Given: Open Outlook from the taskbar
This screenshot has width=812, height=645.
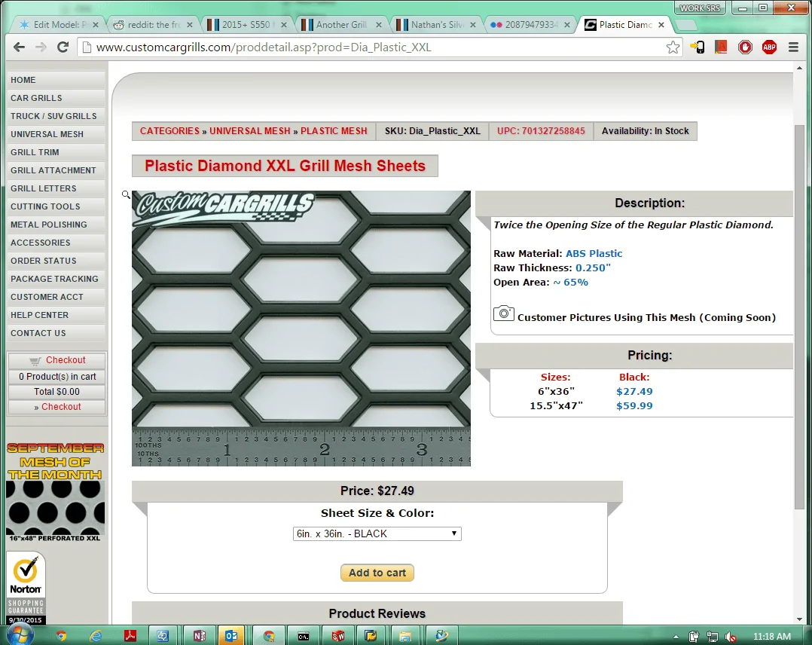Looking at the screenshot, I should coord(231,636).
